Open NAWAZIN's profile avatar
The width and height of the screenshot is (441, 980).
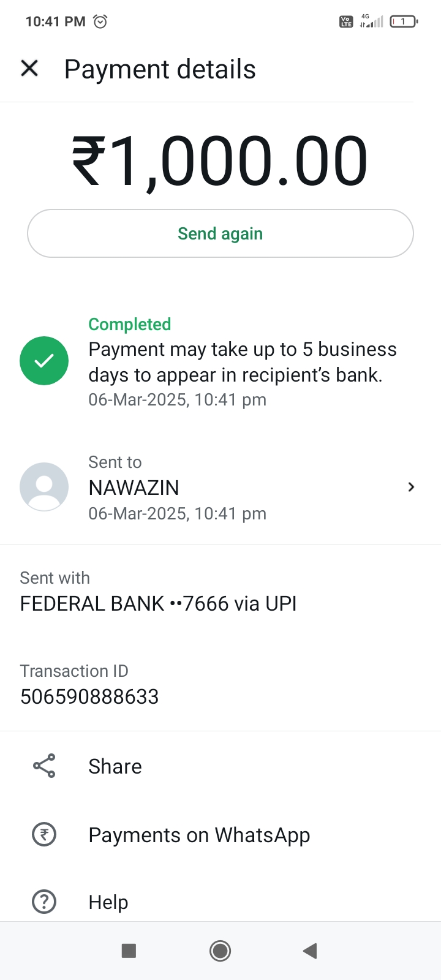tap(44, 487)
